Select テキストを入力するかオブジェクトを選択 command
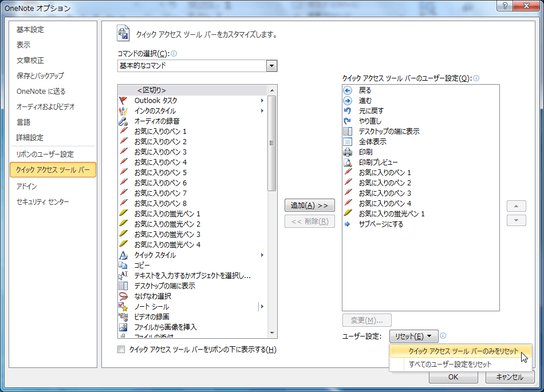This screenshot has width=544, height=392. [192, 275]
